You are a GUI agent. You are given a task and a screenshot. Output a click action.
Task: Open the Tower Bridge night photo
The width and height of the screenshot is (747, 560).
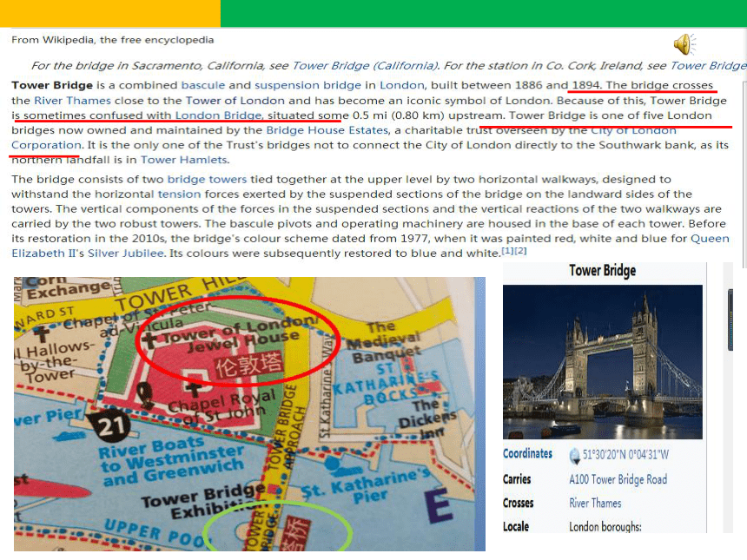tap(603, 362)
